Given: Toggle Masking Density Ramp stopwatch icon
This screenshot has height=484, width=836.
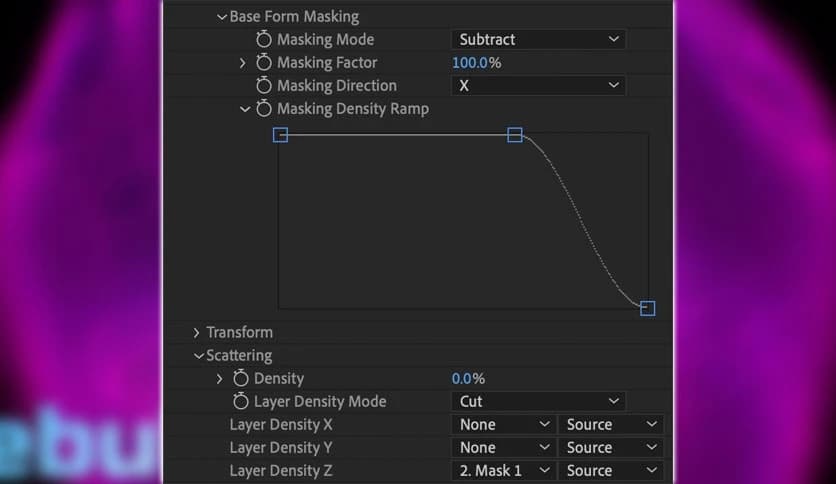Looking at the screenshot, I should [x=263, y=109].
